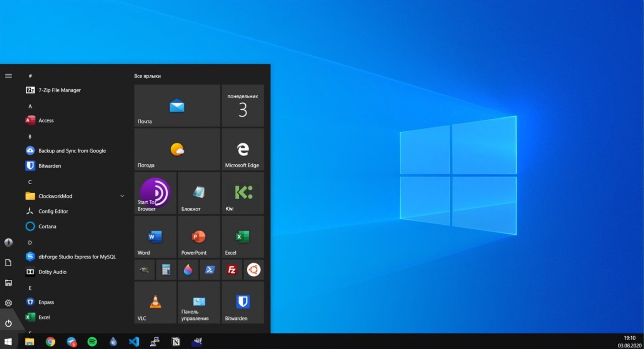Click the Все ярлыки tile group title
Screen dimensions: 644x349
(147, 76)
